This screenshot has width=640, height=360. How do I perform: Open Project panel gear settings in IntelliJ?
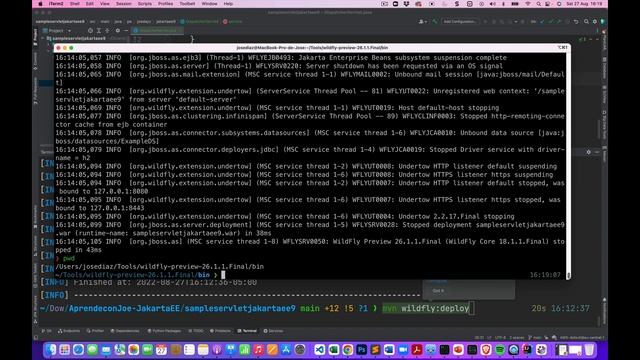(118, 31)
